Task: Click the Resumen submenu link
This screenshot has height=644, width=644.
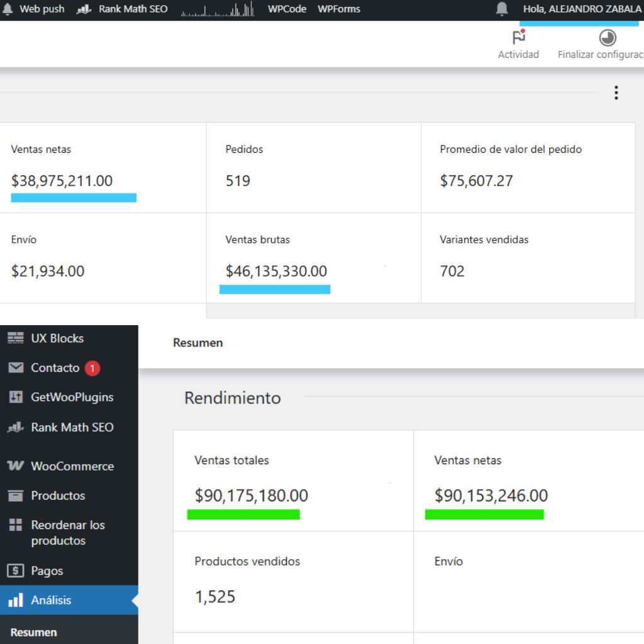Action: coord(34,632)
